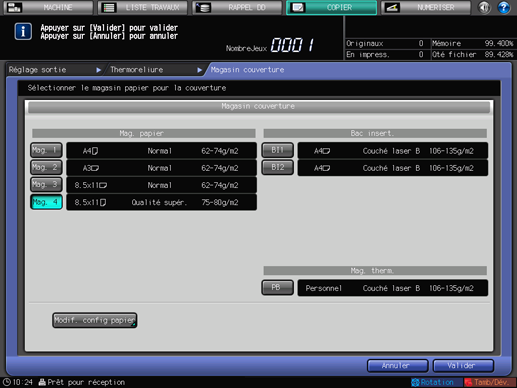The image size is (517, 388).
Task: Click Annuler to cancel
Action: pyautogui.click(x=397, y=366)
